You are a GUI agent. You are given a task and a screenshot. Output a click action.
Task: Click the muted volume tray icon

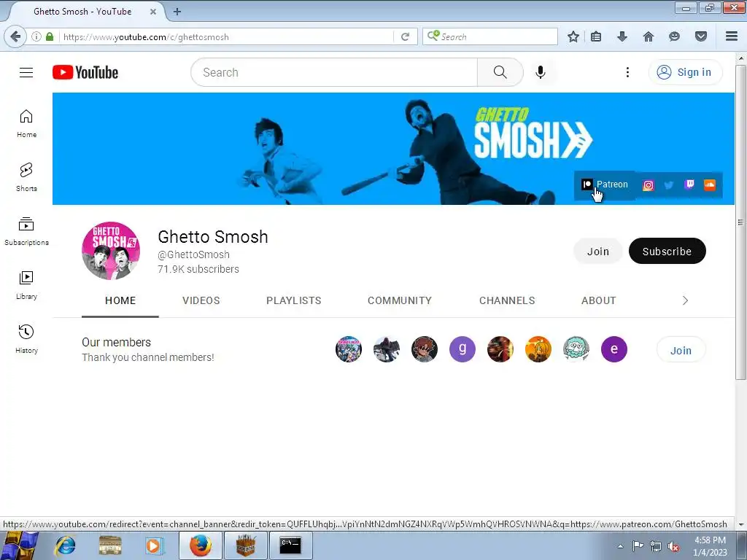(673, 546)
